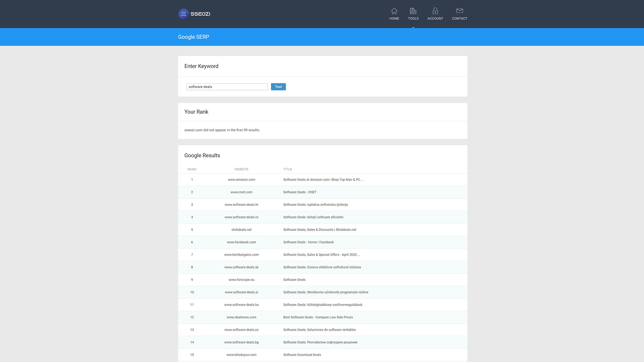Click the WEBSITE column header
This screenshot has height=362, width=644.
[x=241, y=169]
